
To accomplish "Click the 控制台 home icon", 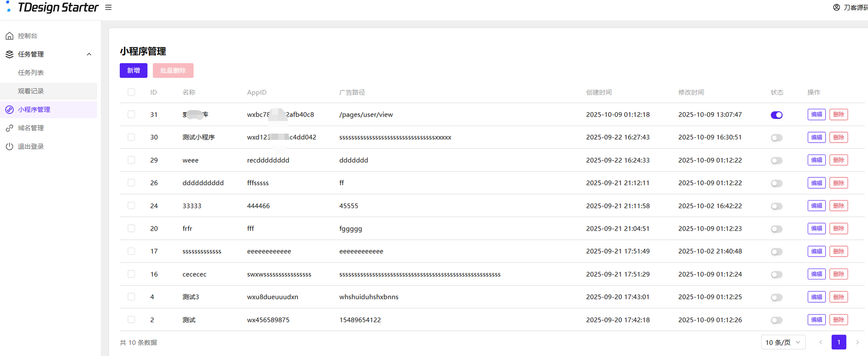I will tap(10, 36).
